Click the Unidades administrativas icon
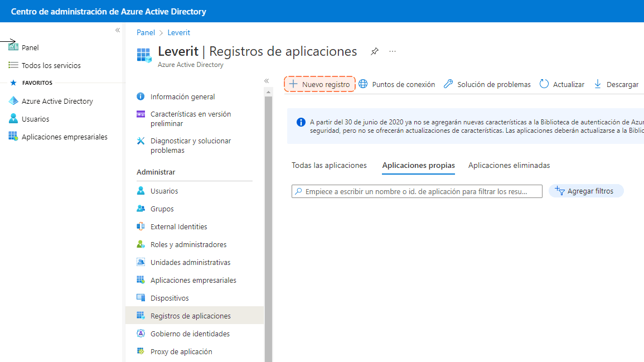The image size is (644, 362). (x=141, y=262)
